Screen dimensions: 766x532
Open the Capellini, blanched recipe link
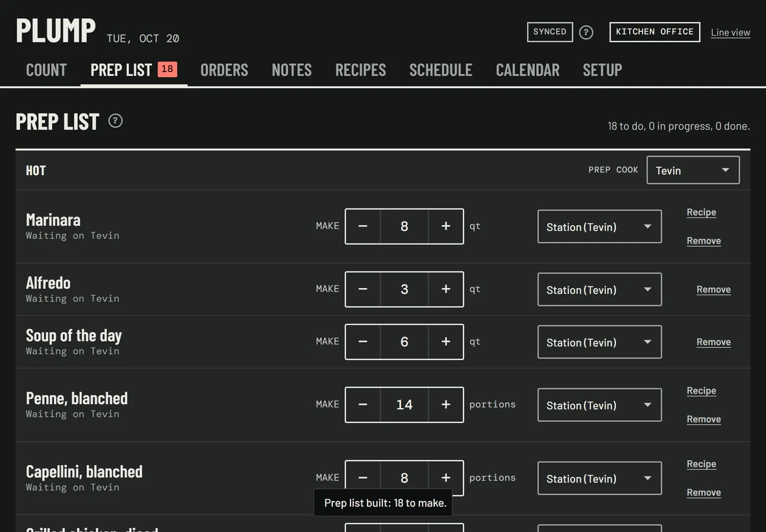pyautogui.click(x=702, y=464)
